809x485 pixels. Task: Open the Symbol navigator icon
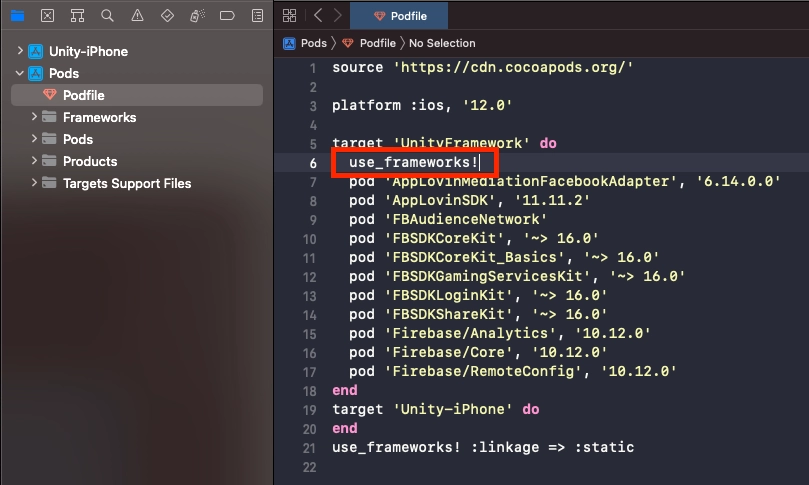tap(77, 15)
